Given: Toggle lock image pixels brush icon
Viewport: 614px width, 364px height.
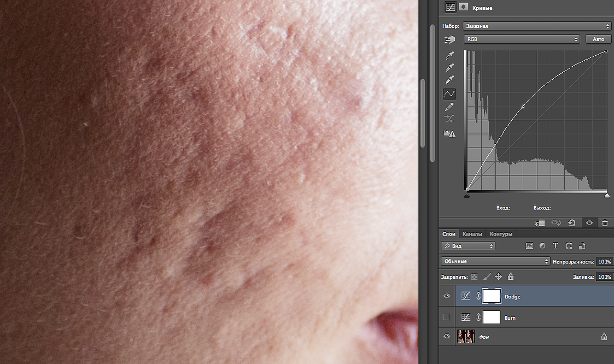Looking at the screenshot, I should 487,277.
